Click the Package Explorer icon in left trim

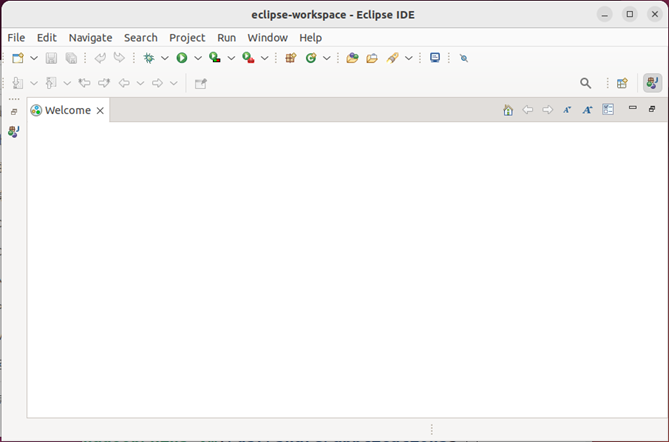pos(14,131)
